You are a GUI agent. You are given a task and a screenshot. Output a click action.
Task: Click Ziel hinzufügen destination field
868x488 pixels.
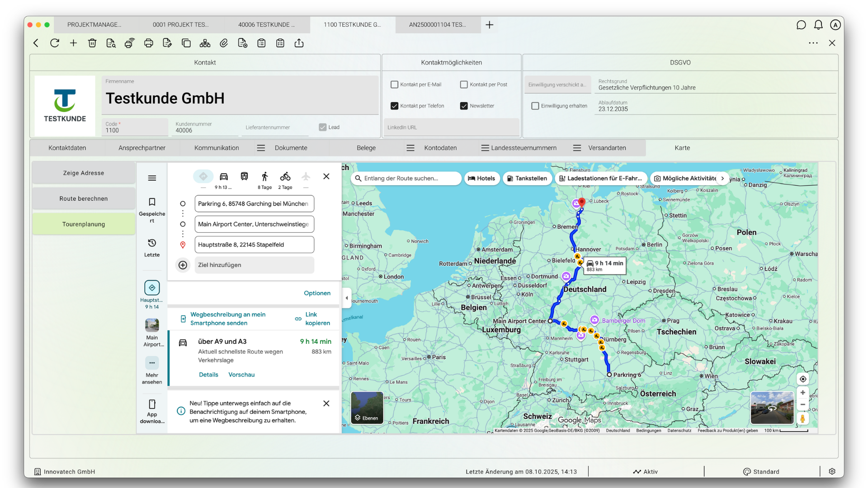click(x=254, y=265)
